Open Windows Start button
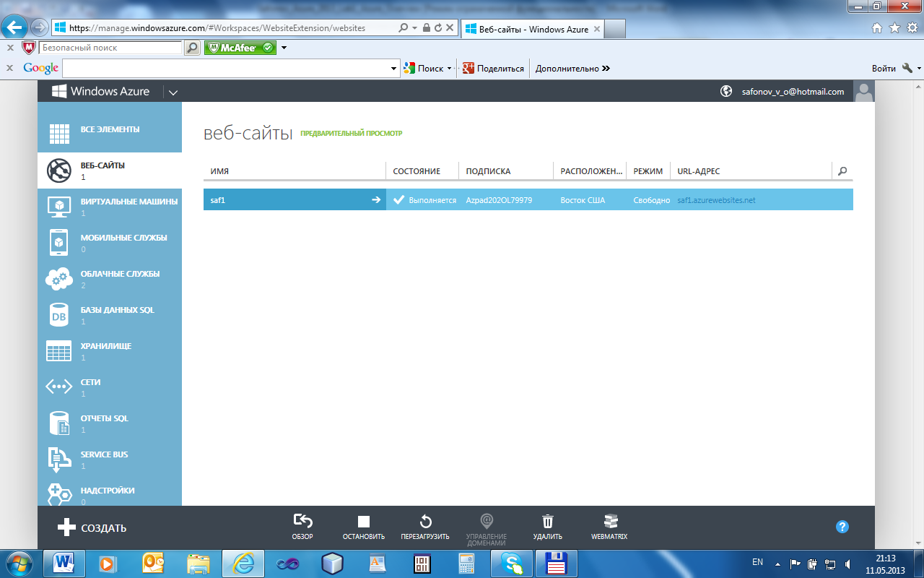This screenshot has width=924, height=578. tap(19, 563)
